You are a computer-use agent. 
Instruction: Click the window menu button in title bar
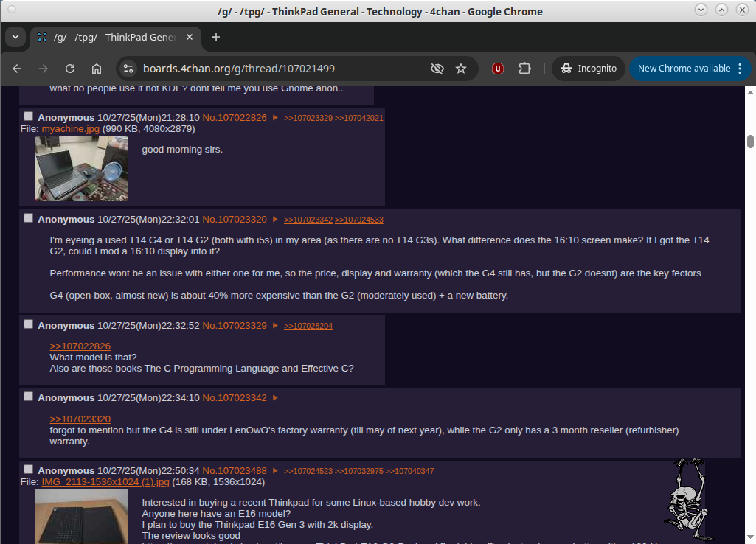tap(12, 10)
